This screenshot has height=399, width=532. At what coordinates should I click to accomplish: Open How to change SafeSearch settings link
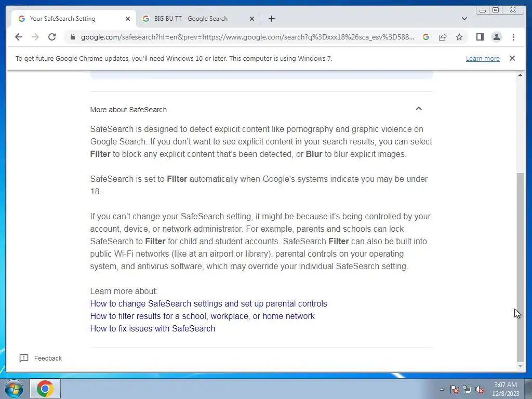[209, 303]
